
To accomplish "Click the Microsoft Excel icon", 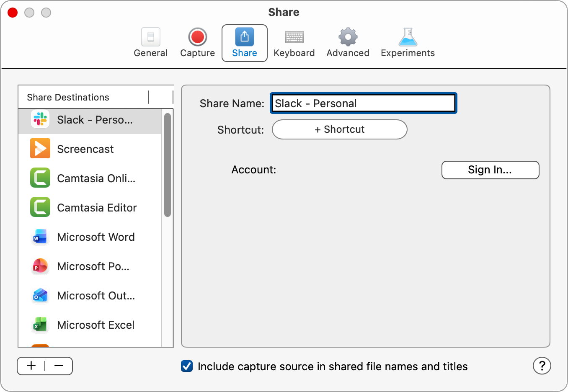I will (40, 325).
